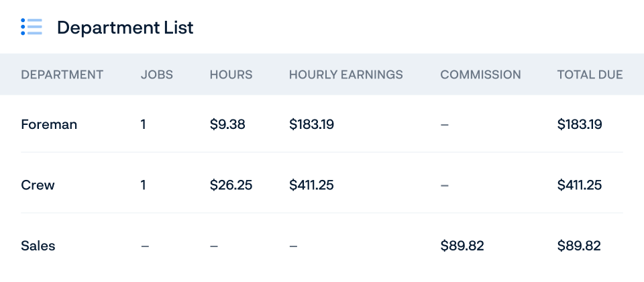The height and width of the screenshot is (282, 644).
Task: Click the HOURLY EARNINGS column header
Action: pyautogui.click(x=346, y=75)
